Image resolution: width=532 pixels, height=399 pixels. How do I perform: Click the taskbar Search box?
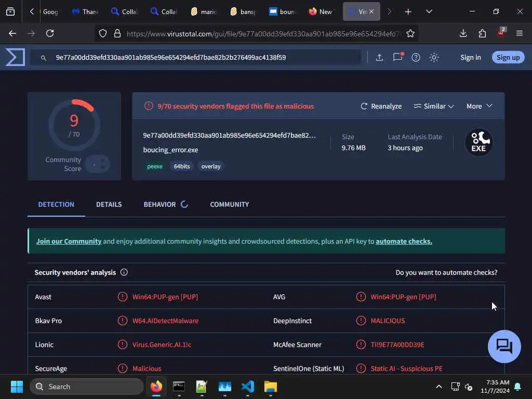coord(87,387)
